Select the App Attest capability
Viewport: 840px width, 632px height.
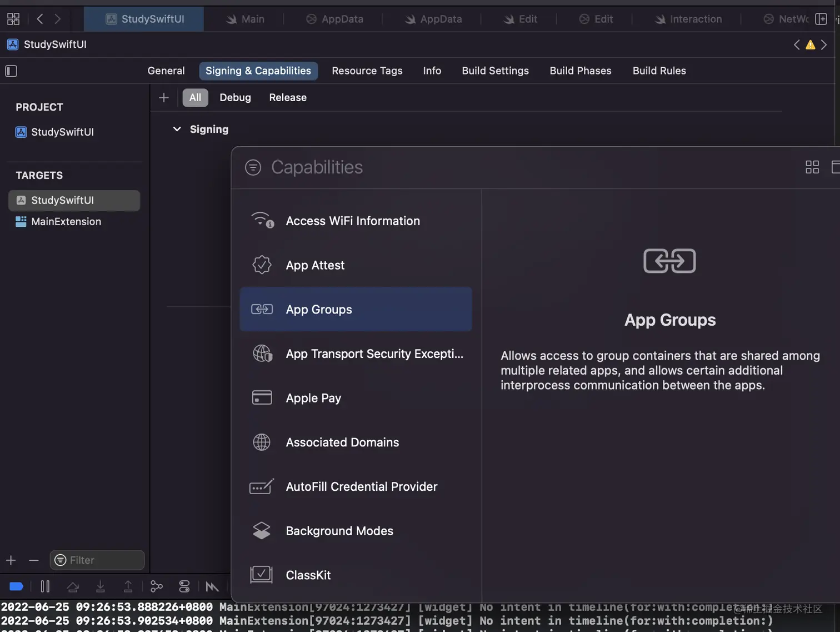coord(356,265)
